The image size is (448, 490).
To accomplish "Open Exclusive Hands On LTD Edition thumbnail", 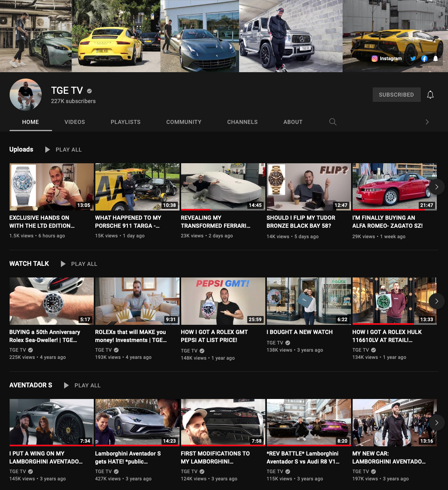I will coord(52,187).
